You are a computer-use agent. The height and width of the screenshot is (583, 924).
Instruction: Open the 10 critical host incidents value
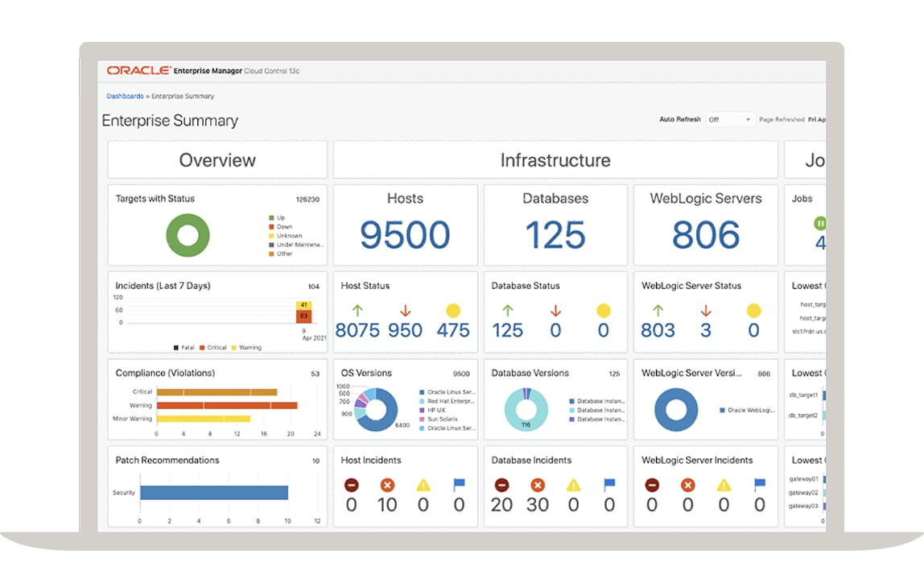pos(387,505)
